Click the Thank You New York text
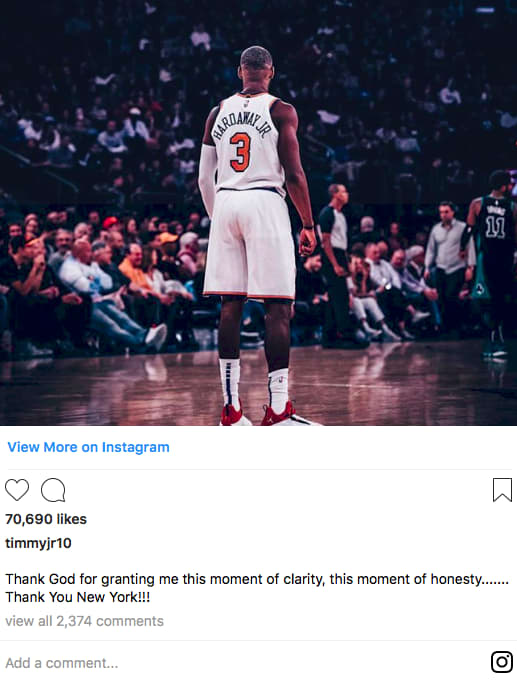This screenshot has width=517, height=682. (x=77, y=597)
